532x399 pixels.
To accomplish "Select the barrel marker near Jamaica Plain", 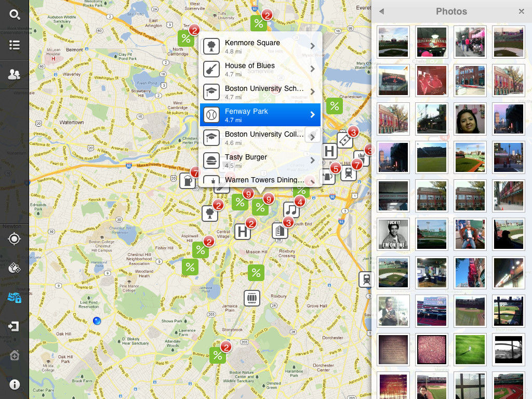I will click(x=252, y=298).
